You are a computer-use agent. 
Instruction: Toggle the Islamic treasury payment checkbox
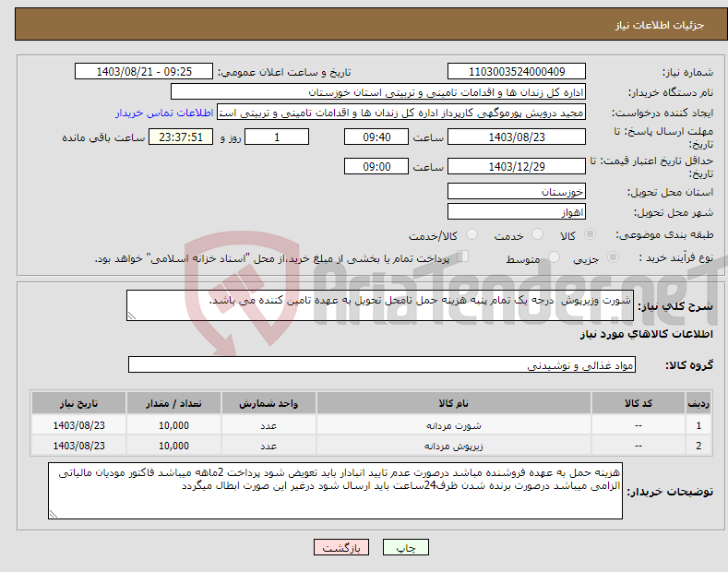pos(463,256)
